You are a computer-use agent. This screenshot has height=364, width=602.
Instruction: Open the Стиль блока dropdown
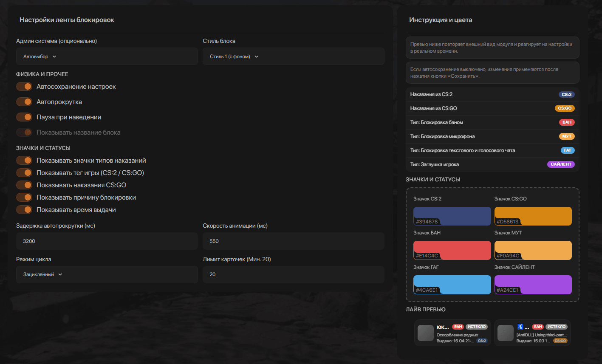coord(294,56)
